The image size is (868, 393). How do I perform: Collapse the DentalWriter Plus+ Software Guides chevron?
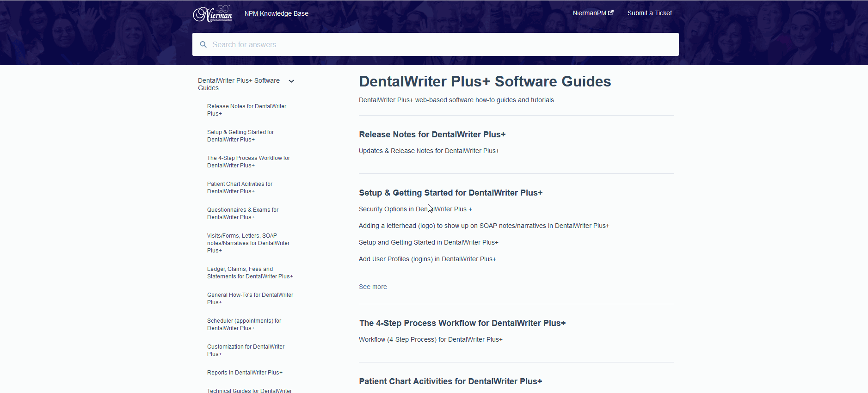pos(291,81)
